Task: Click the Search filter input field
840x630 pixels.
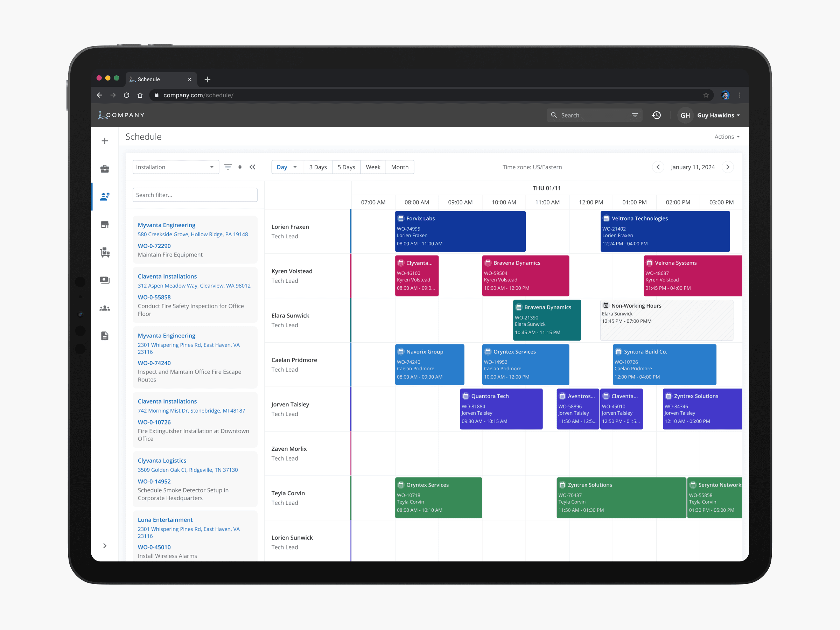Action: click(195, 195)
